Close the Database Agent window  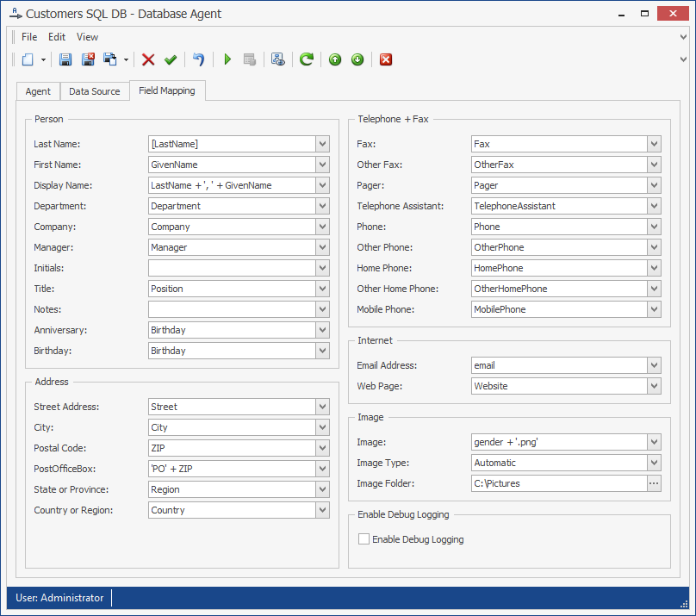[673, 14]
